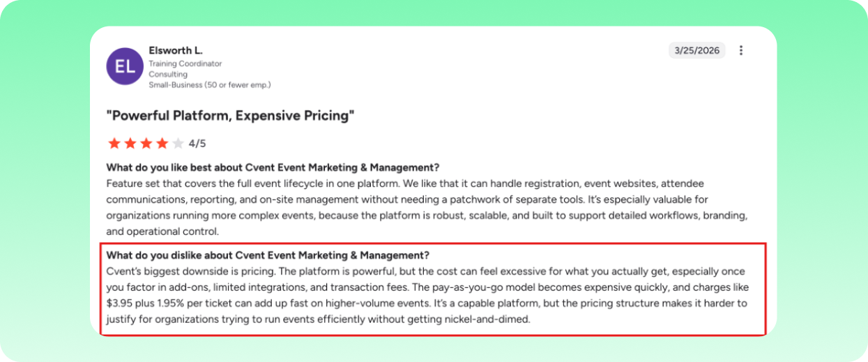Click the purple EL reviewer avatar

tap(125, 67)
